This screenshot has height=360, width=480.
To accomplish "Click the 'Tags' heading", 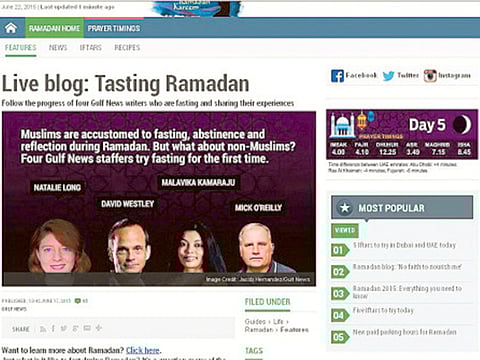I will click(x=254, y=351).
